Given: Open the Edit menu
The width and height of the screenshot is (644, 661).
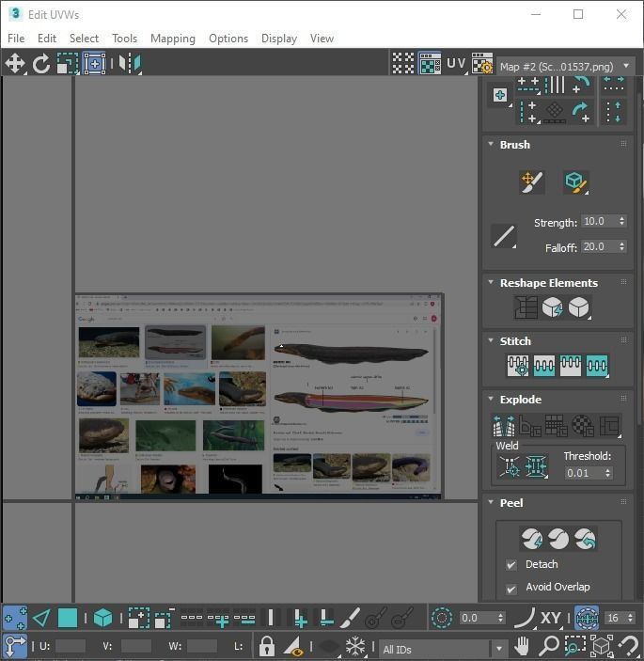Looking at the screenshot, I should [x=47, y=39].
